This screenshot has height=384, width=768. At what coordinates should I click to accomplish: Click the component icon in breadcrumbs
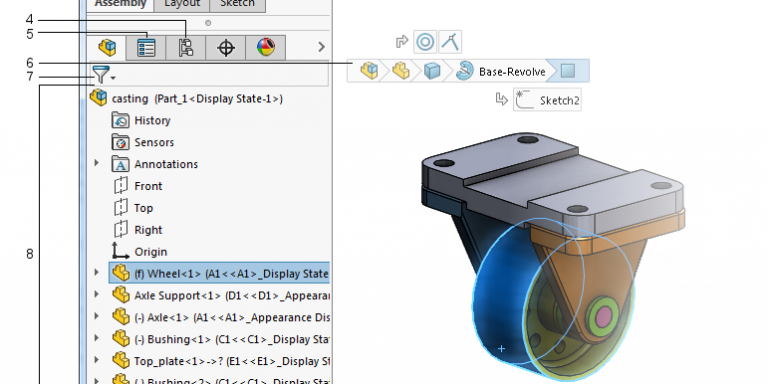pos(401,71)
